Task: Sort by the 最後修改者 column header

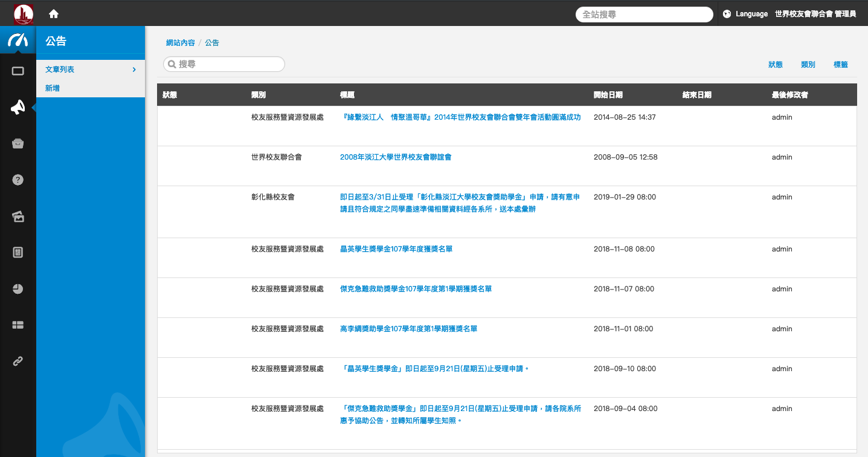Action: click(x=790, y=95)
